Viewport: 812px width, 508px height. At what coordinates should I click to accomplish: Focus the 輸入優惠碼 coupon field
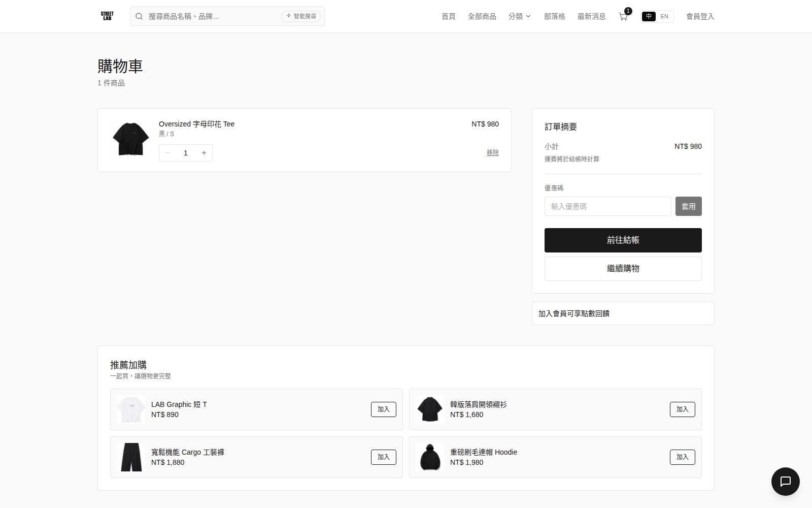tap(608, 206)
